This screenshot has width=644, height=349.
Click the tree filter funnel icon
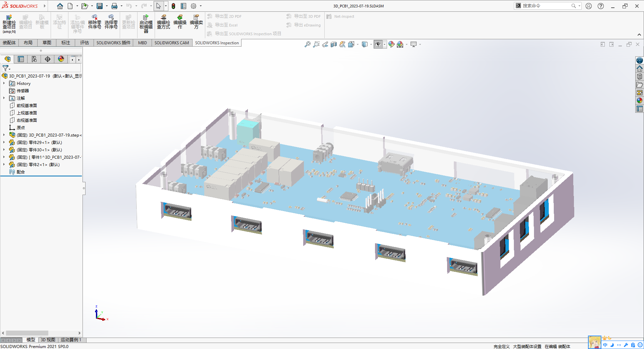(6, 68)
